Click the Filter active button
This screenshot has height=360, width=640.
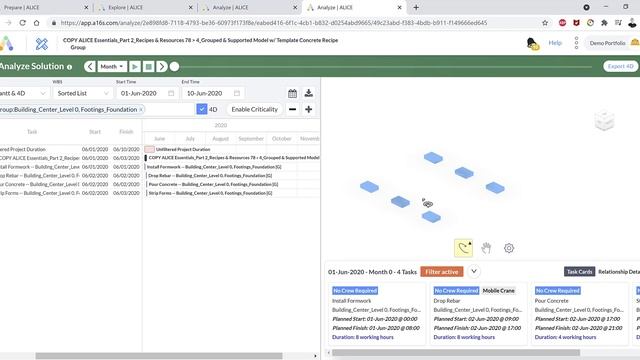click(442, 272)
